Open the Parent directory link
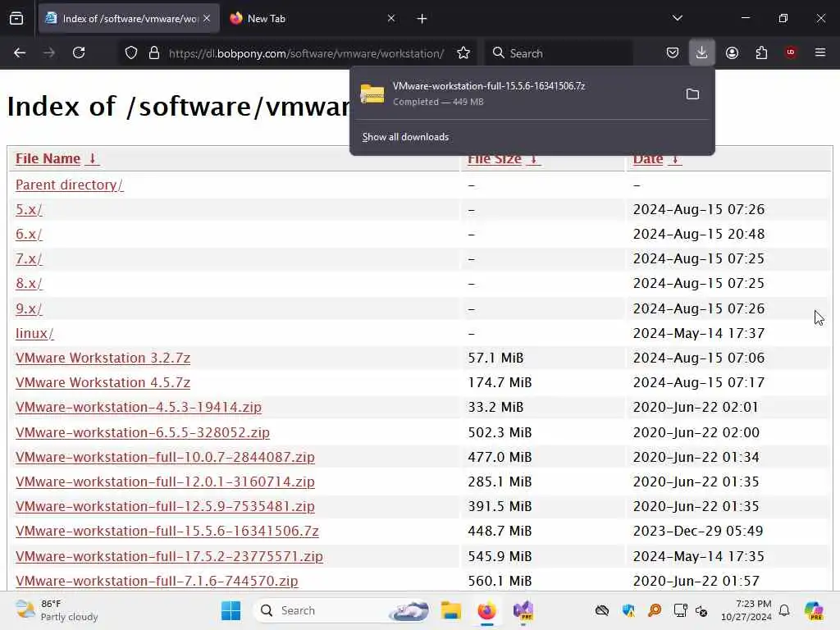 (69, 185)
